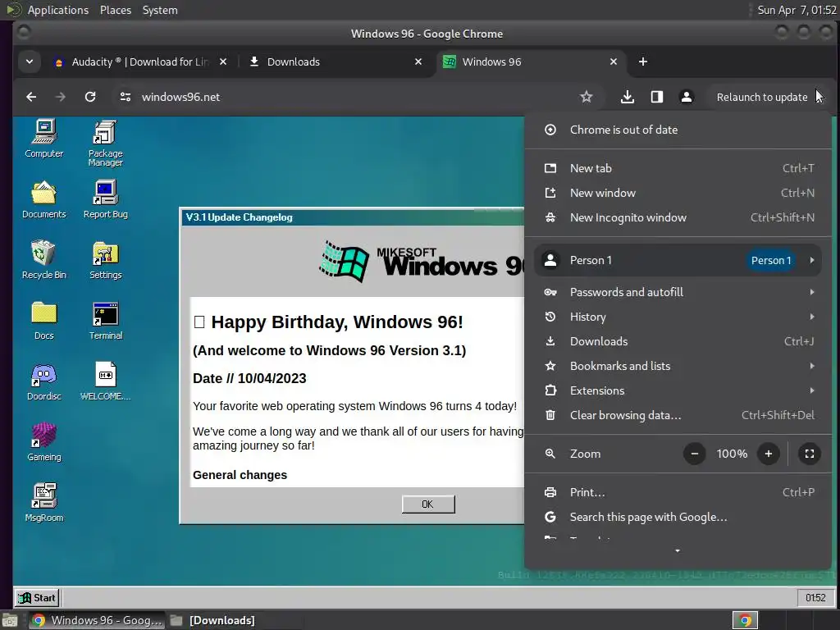
Task: Expand the Extensions submenu
Action: (677, 390)
